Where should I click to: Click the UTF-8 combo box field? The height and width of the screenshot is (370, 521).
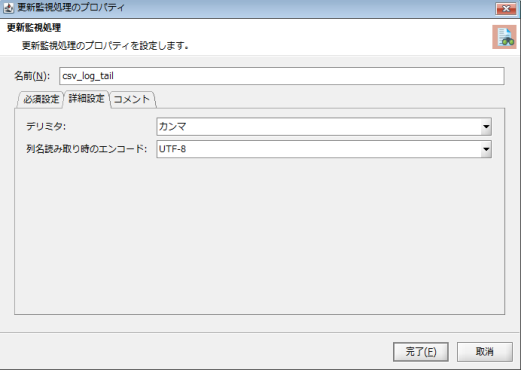[324, 149]
